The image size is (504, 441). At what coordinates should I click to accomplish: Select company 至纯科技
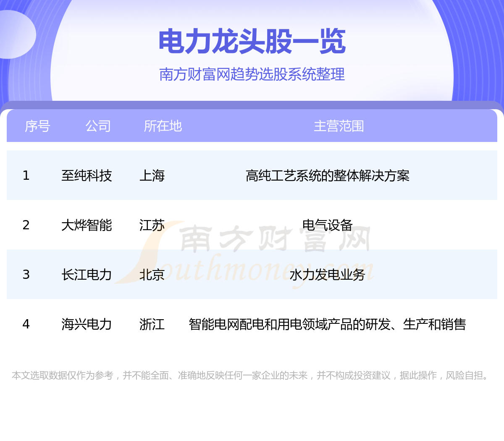[x=87, y=175]
